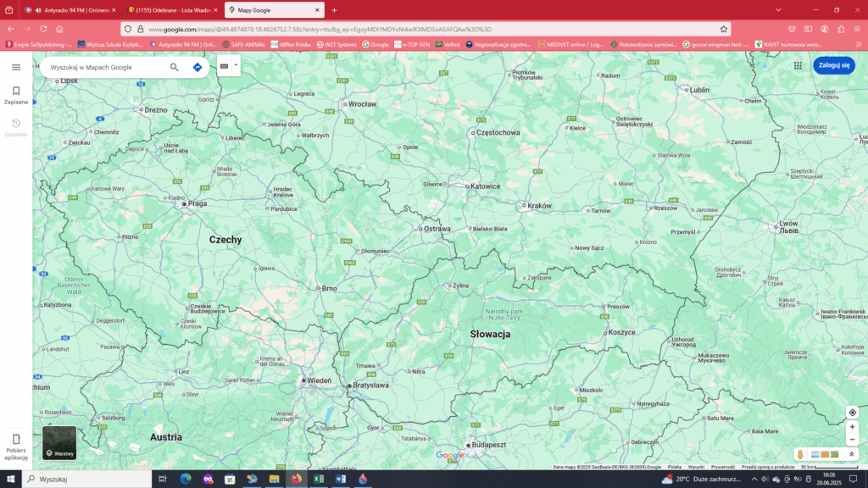Image resolution: width=868 pixels, height=488 pixels.
Task: Open the Windows notification center
Action: point(853,480)
